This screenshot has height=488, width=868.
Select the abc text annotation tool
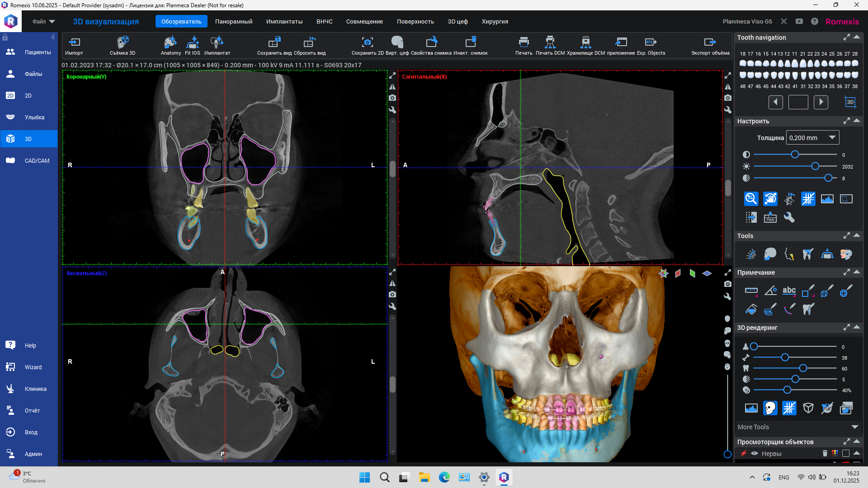(x=789, y=291)
